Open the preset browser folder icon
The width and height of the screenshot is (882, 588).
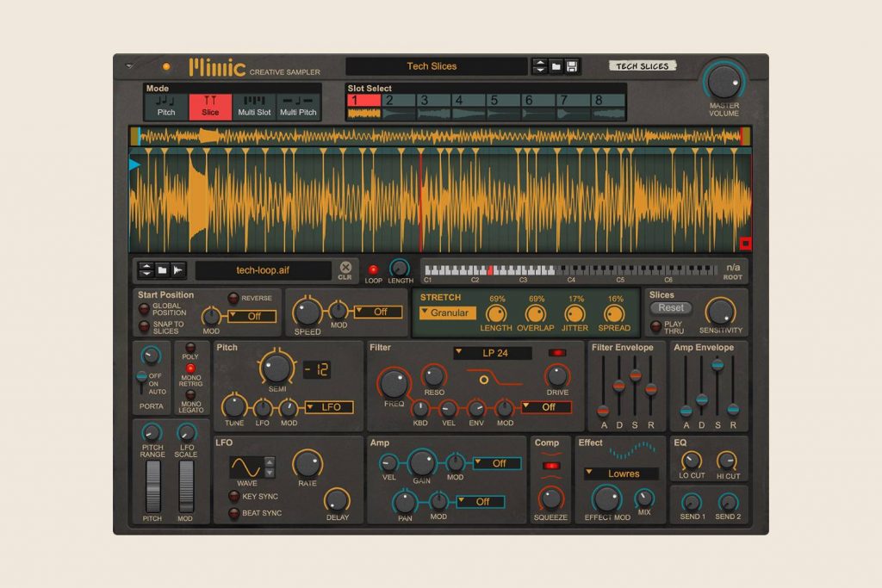tap(555, 65)
